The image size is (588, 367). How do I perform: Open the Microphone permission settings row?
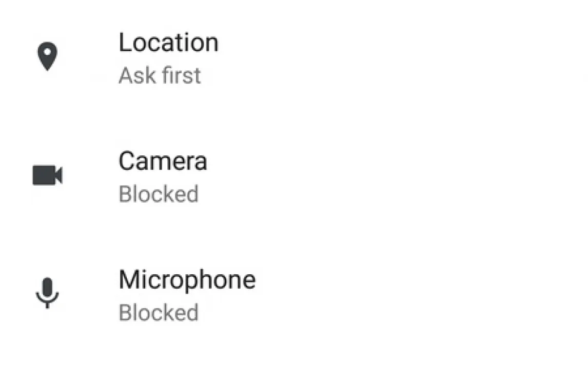[294, 295]
